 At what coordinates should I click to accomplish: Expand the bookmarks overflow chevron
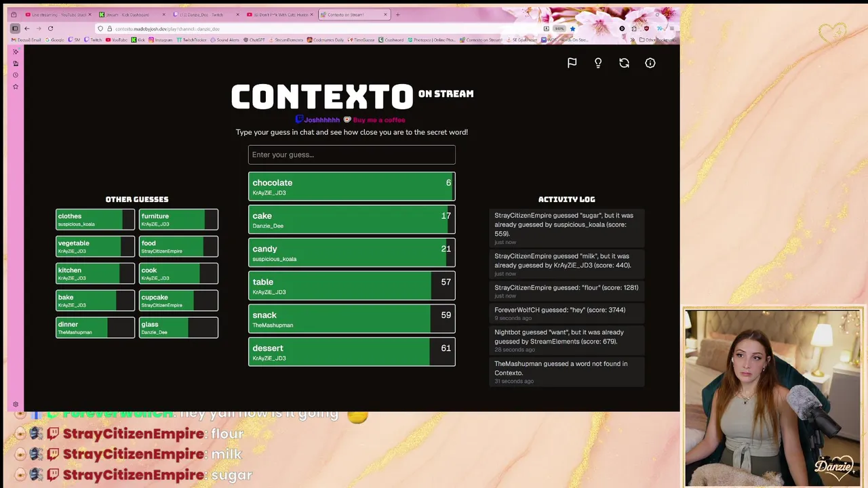click(x=632, y=39)
